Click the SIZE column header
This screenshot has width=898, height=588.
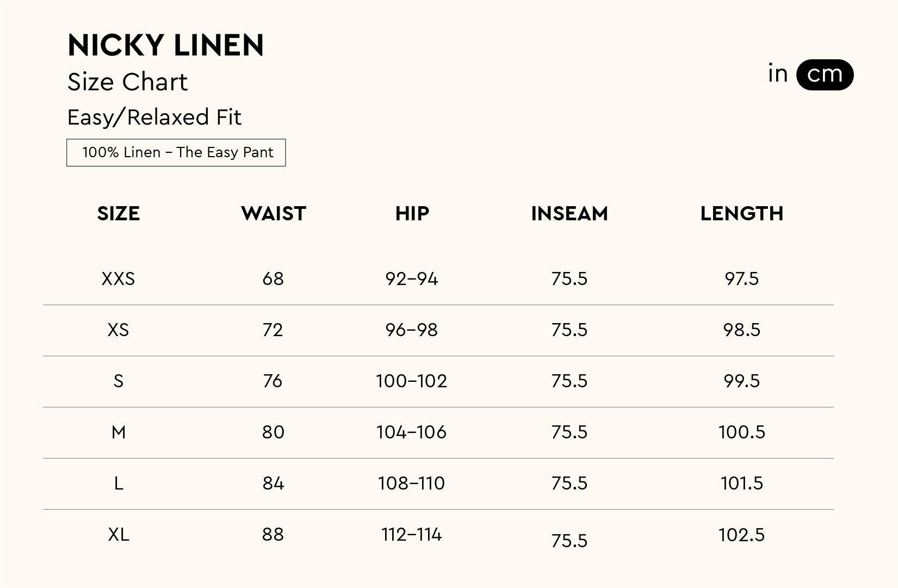point(119,213)
